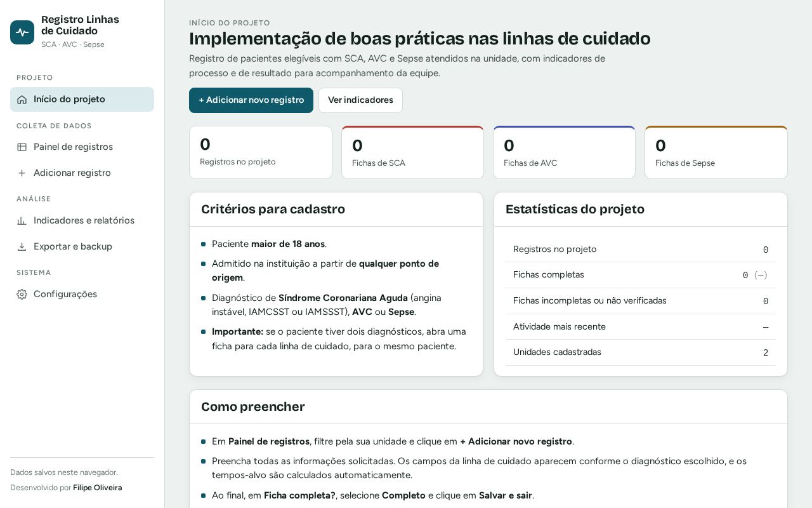The height and width of the screenshot is (508, 812).
Task: Click Fichas incompletas ou não verificadas row
Action: coord(641,301)
